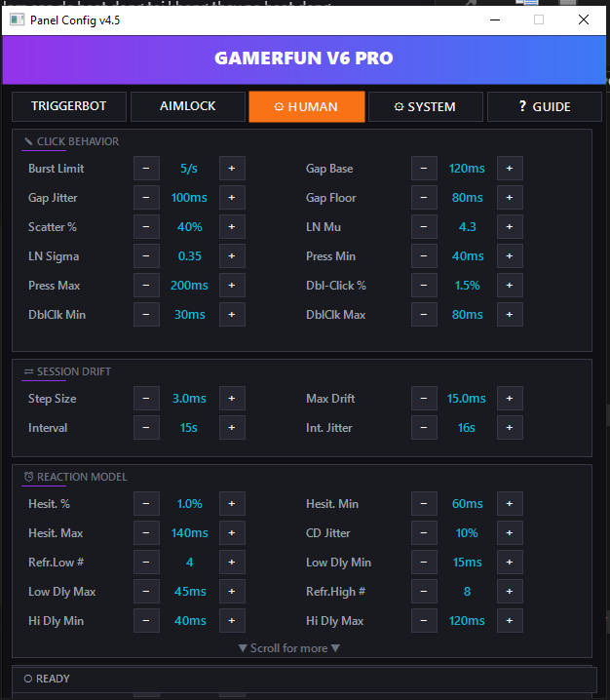The image size is (610, 700).
Task: Open the GUIDE help tab
Action: pos(545,106)
